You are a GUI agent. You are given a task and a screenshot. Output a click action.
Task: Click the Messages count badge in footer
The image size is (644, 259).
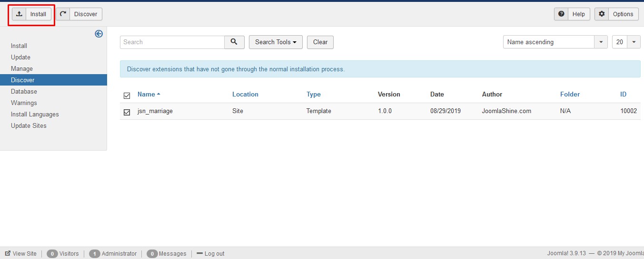coord(152,254)
